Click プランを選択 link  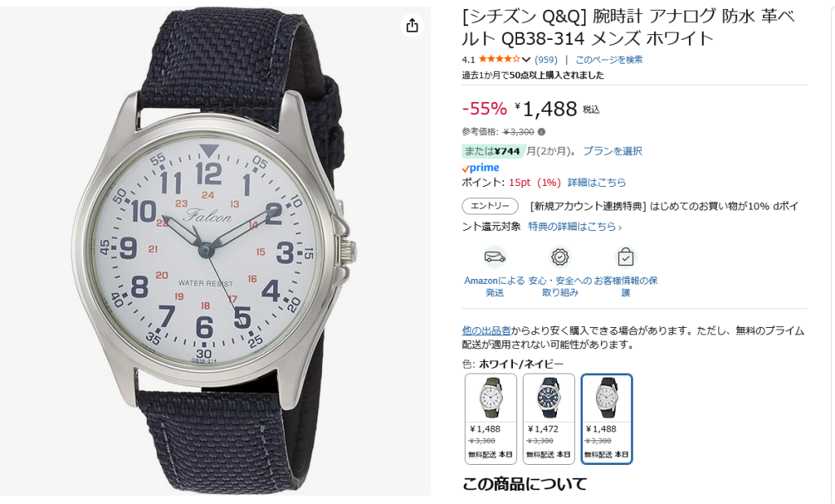coord(612,152)
